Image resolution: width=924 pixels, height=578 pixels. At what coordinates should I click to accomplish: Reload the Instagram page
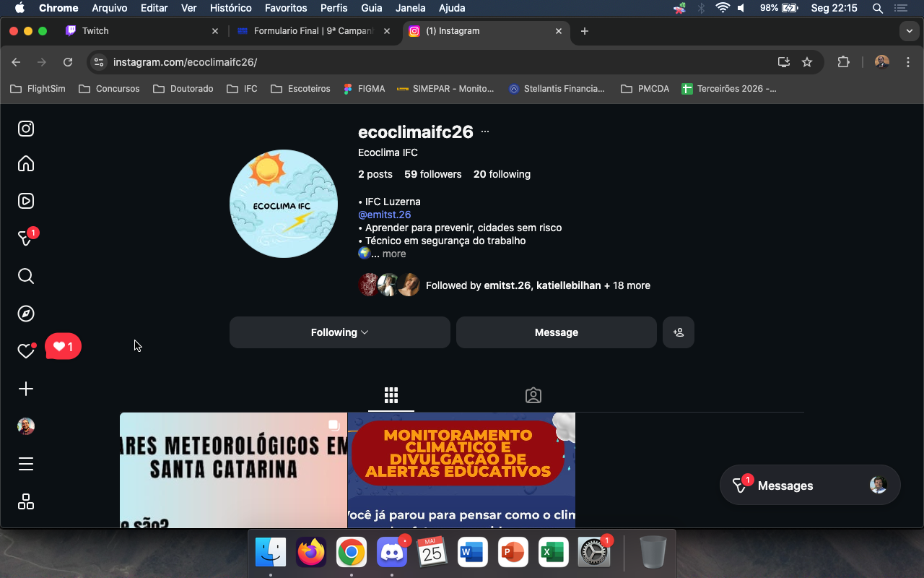click(68, 62)
